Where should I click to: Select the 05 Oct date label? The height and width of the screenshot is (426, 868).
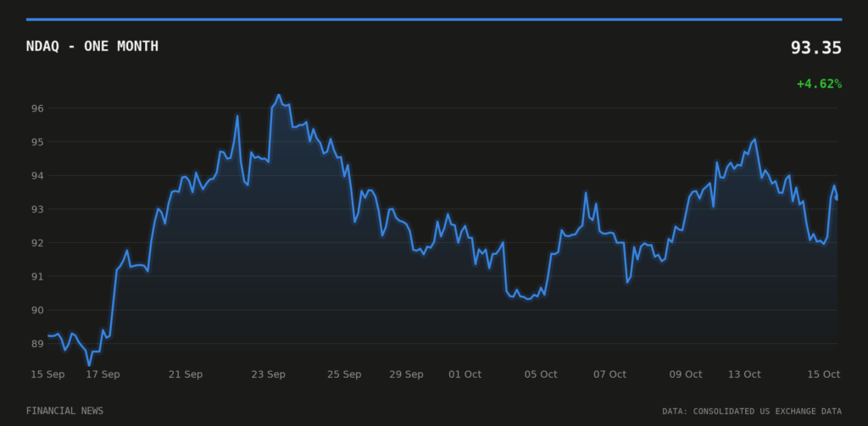[x=541, y=374]
